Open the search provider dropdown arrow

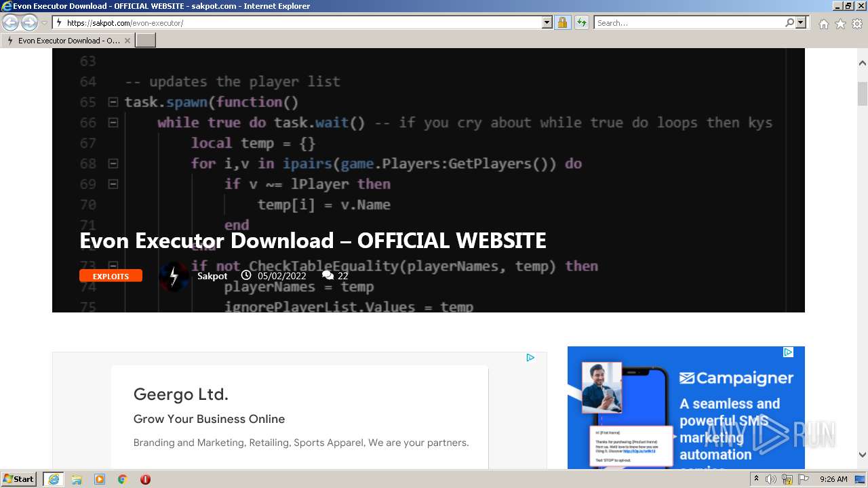[x=801, y=23]
